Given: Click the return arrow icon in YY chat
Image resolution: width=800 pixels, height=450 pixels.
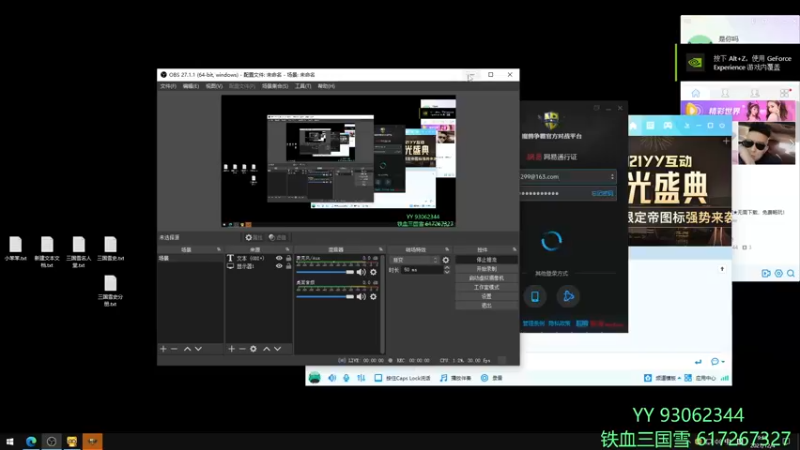Looking at the screenshot, I should [x=698, y=362].
